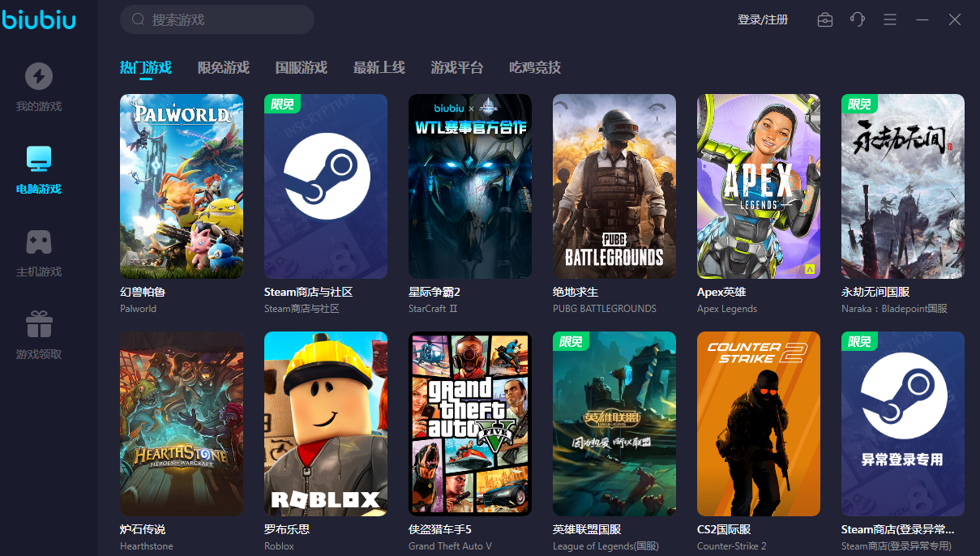The image size is (980, 556).
Task: Switch to 吃鸡竞技 tab
Action: coord(535,67)
